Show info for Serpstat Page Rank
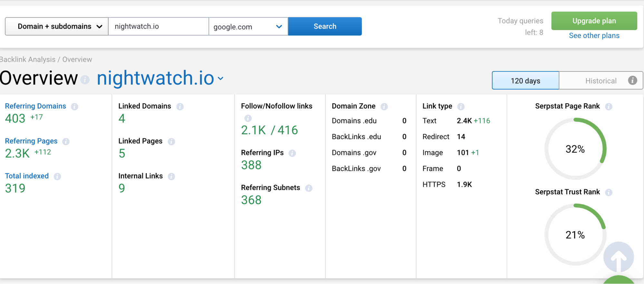 [x=609, y=107]
